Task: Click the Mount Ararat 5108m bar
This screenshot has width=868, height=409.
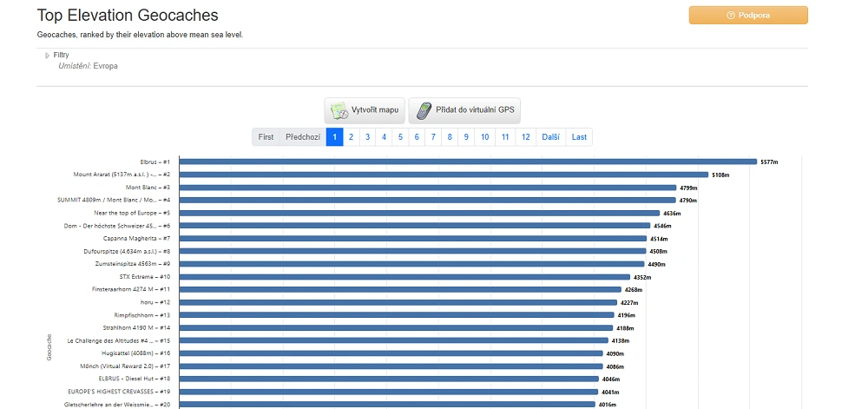Action: (444, 175)
